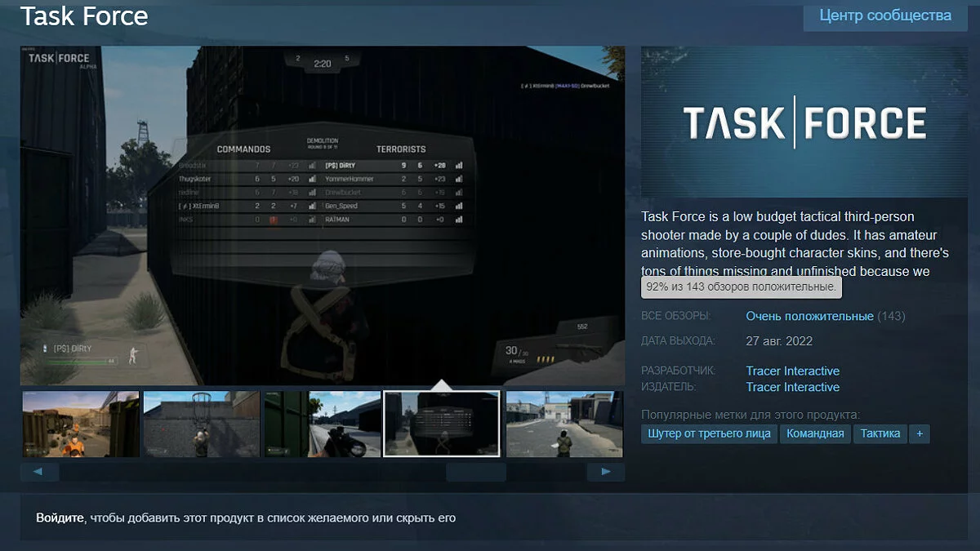The height and width of the screenshot is (551, 980).
Task: Click the Тактика tag
Action: 880,433
